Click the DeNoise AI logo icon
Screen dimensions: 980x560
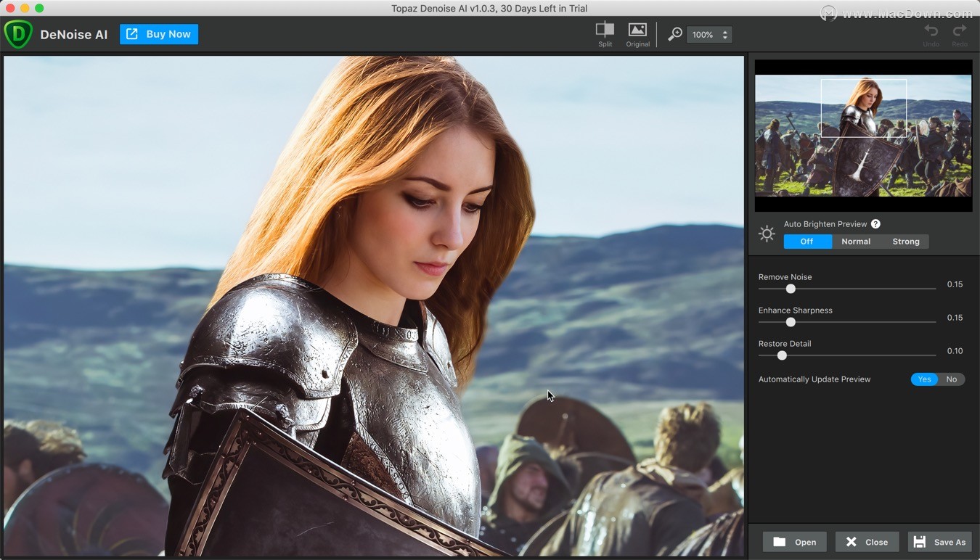pyautogui.click(x=19, y=33)
